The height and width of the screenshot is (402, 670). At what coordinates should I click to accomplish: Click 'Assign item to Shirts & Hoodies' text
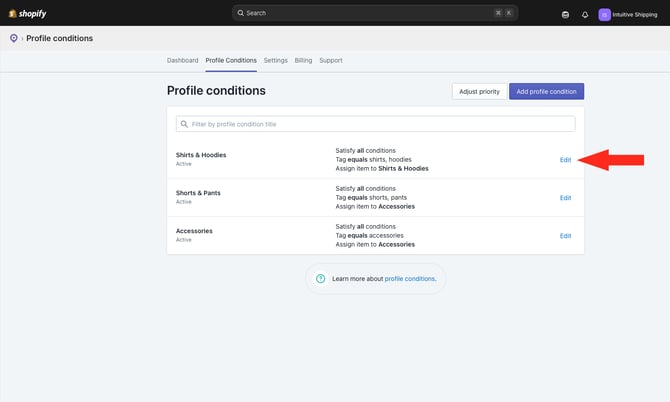382,168
